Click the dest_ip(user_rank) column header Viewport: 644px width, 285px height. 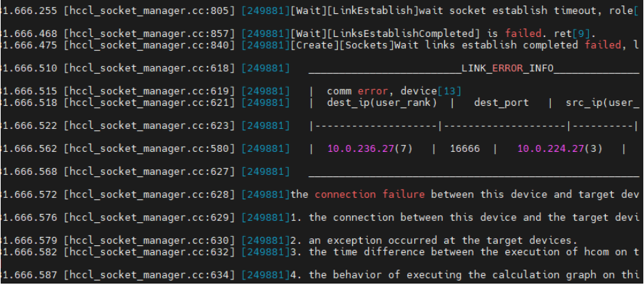point(382,102)
